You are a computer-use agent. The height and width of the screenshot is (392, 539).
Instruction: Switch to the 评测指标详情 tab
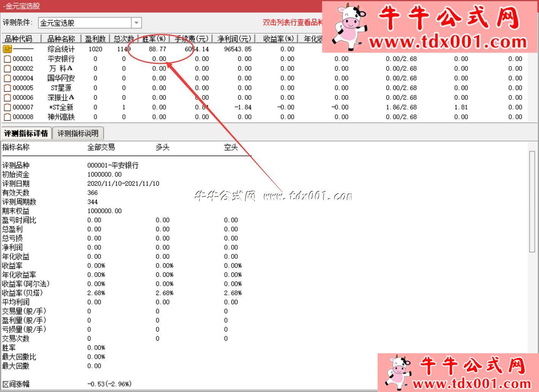pos(26,133)
